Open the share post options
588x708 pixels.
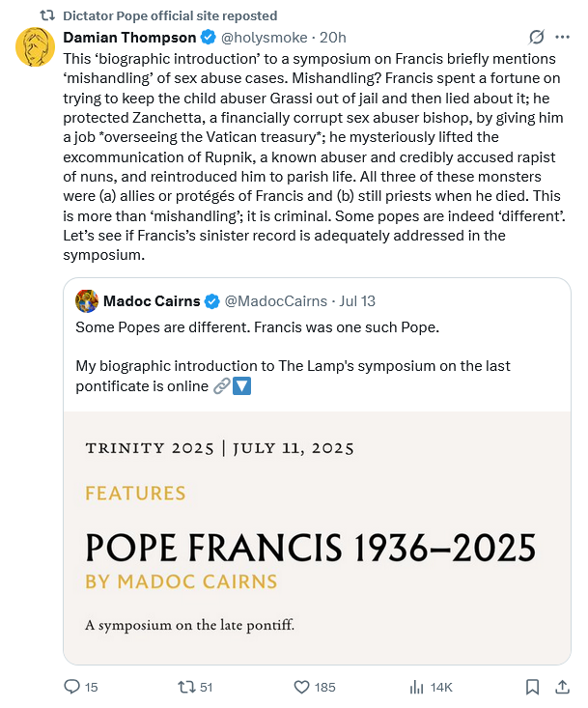[x=563, y=687]
